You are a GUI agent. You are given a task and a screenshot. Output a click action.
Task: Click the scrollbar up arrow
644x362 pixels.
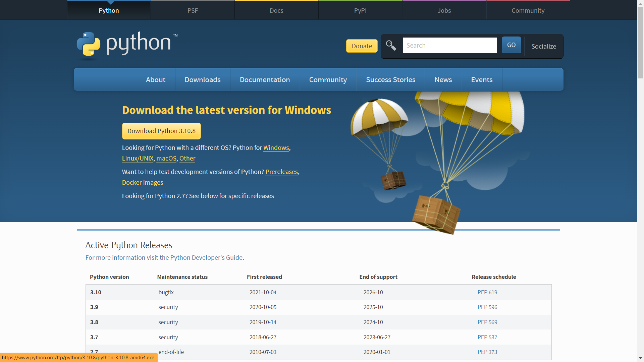tap(640, 3)
